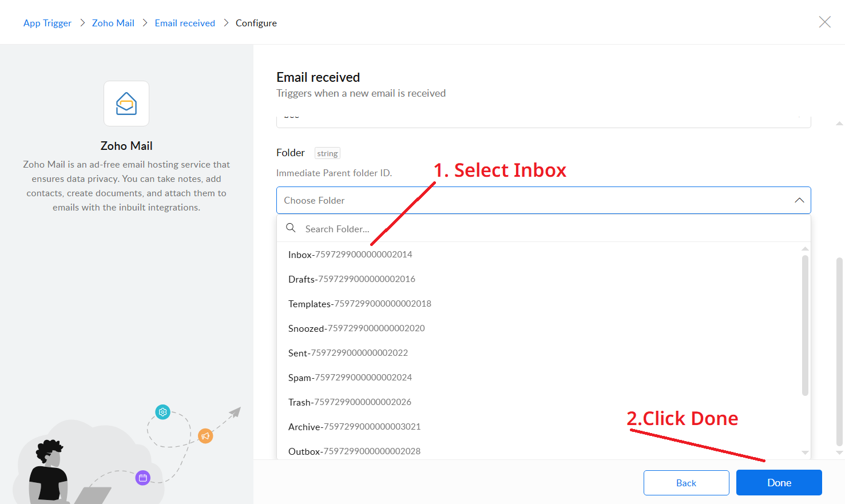Click the search magnifier icon in folder list
Image resolution: width=845 pixels, height=504 pixels.
pos(291,228)
